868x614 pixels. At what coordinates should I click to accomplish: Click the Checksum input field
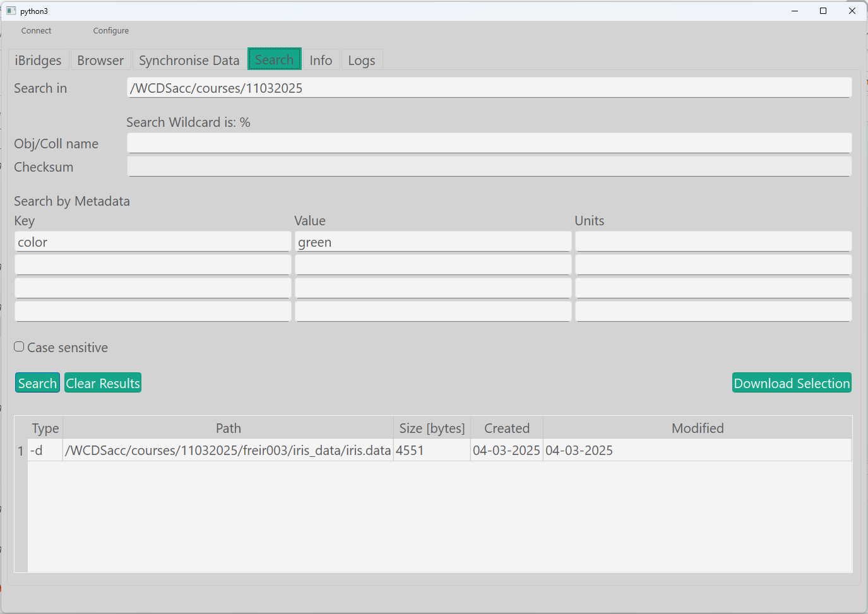click(x=489, y=167)
